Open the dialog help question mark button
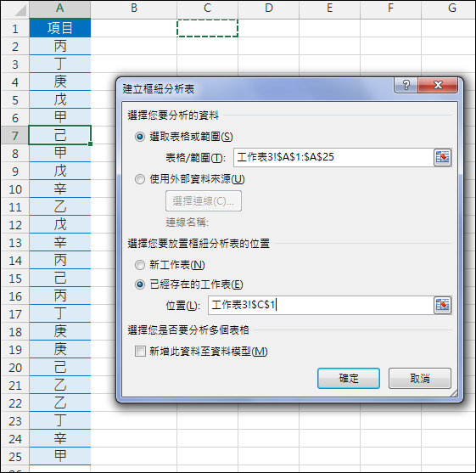The width and height of the screenshot is (476, 473). pos(406,85)
